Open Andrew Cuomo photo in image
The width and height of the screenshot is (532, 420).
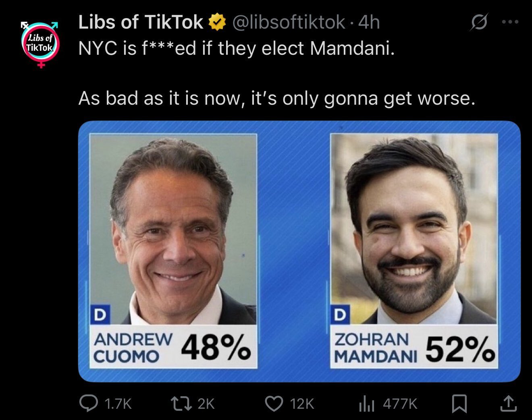(x=173, y=229)
